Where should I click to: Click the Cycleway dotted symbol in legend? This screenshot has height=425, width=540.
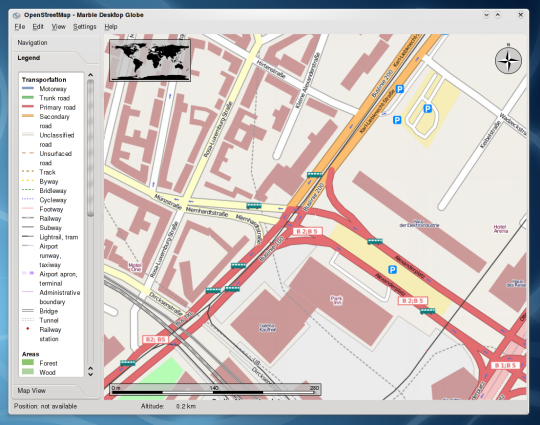pos(28,199)
